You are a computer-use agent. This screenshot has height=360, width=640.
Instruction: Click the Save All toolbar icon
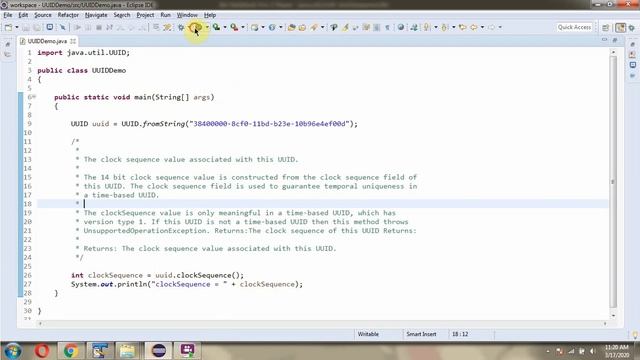[x=37, y=27]
